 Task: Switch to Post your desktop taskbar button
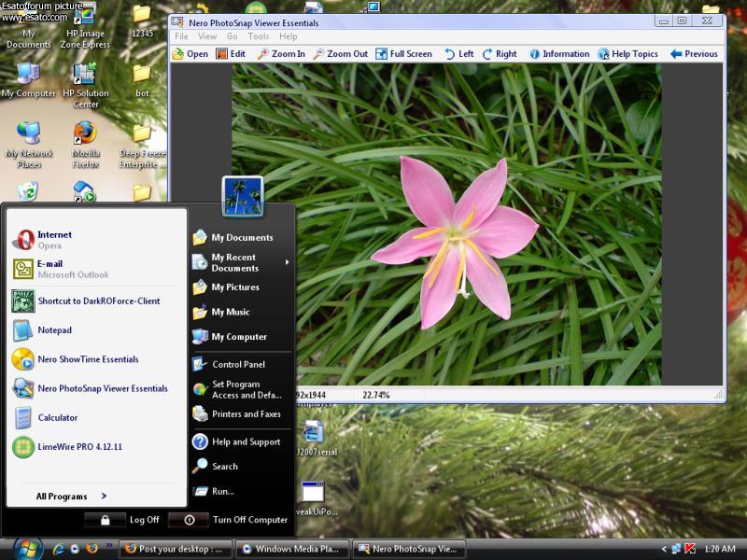[175, 549]
